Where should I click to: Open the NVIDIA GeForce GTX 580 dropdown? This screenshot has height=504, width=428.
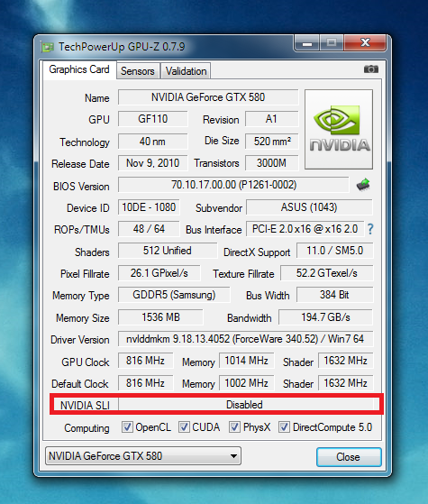(x=143, y=456)
